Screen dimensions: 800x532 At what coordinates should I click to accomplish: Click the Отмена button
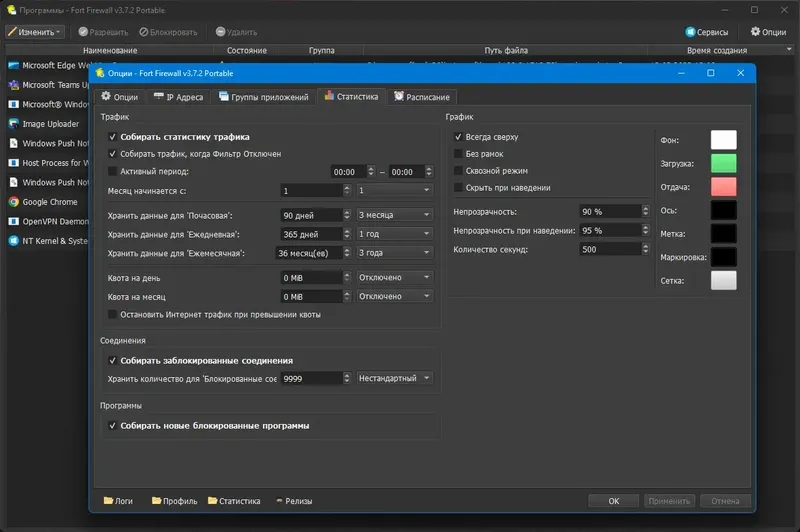(x=725, y=501)
